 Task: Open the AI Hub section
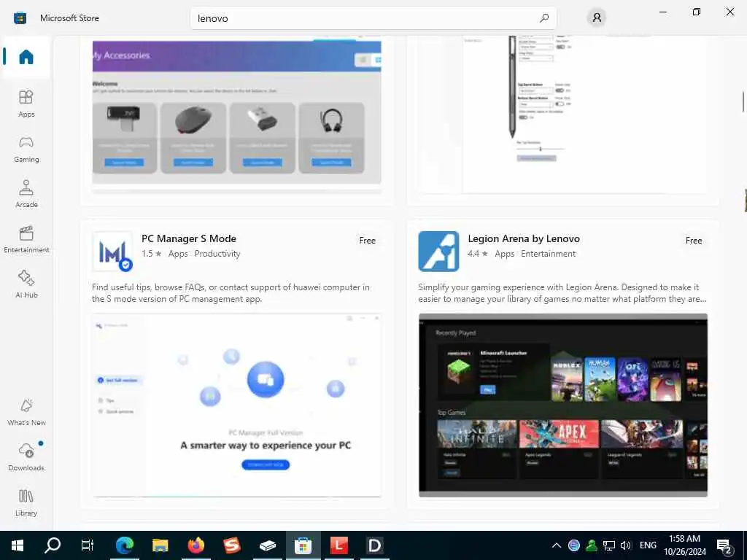click(x=26, y=284)
